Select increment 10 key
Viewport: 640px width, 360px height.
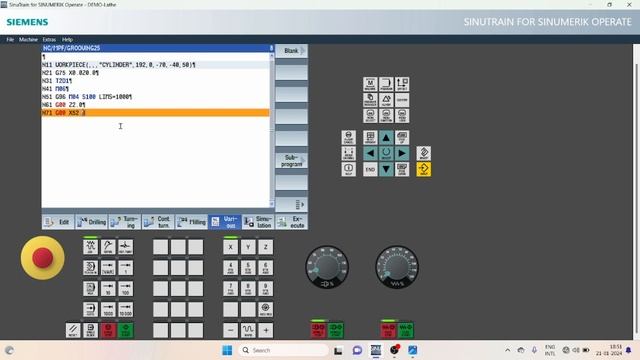pyautogui.click(x=108, y=289)
